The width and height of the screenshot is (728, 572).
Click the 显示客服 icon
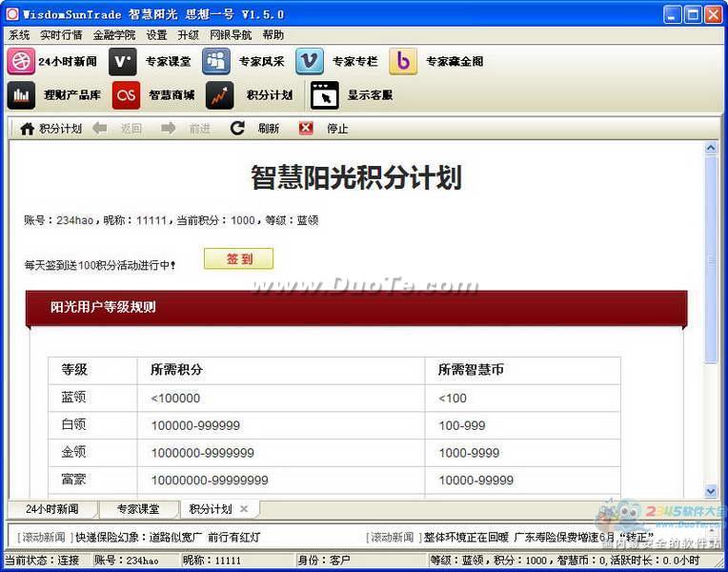pyautogui.click(x=324, y=95)
